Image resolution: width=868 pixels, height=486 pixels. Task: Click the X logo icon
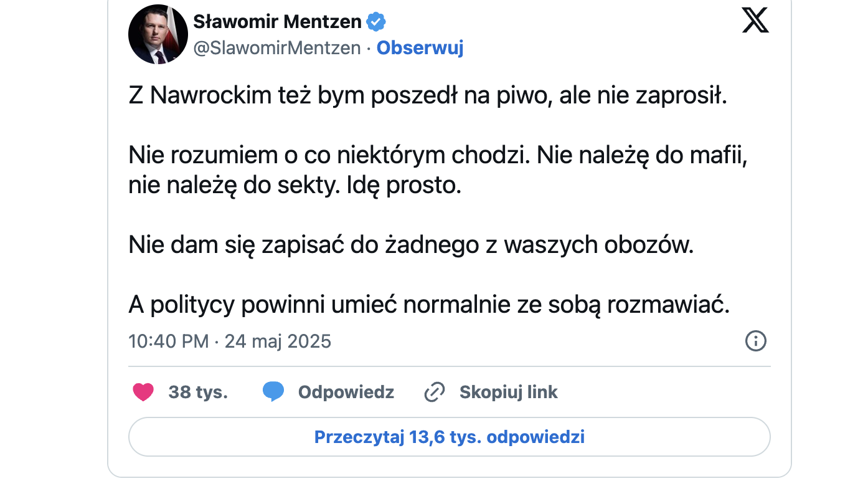(755, 21)
